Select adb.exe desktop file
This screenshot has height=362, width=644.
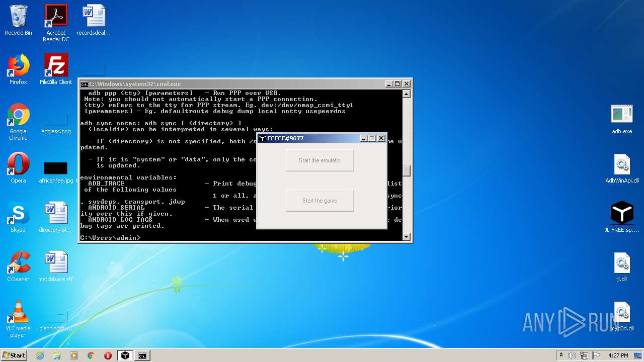pyautogui.click(x=622, y=119)
